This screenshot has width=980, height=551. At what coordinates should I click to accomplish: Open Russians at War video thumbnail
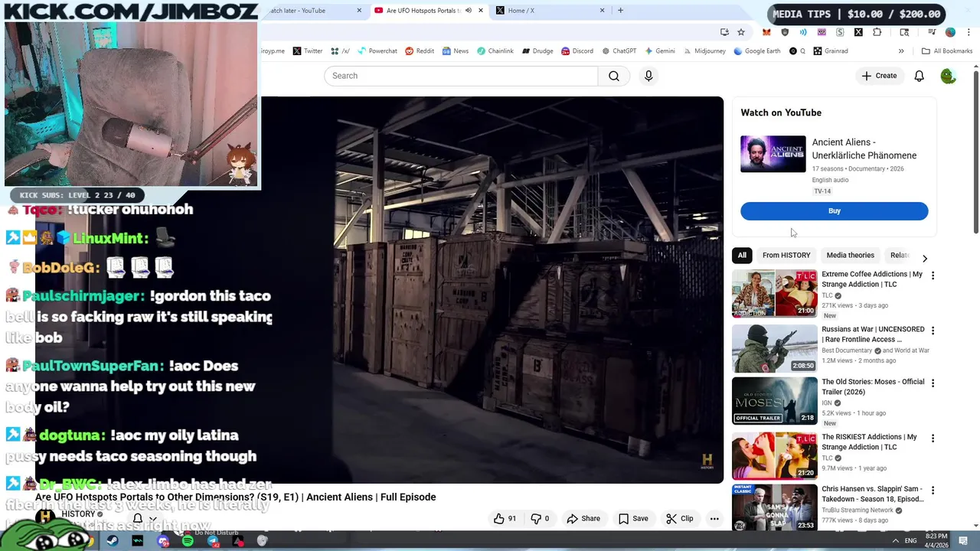[x=774, y=348]
